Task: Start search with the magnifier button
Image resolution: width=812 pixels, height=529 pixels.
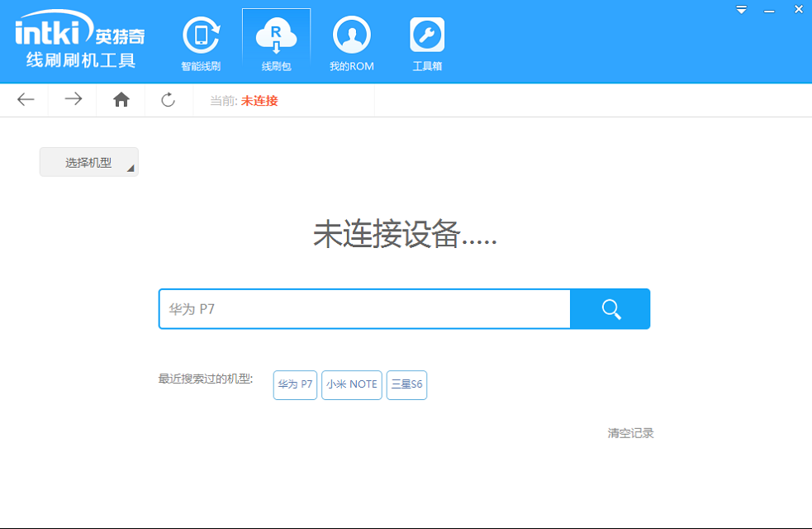Action: pyautogui.click(x=610, y=308)
